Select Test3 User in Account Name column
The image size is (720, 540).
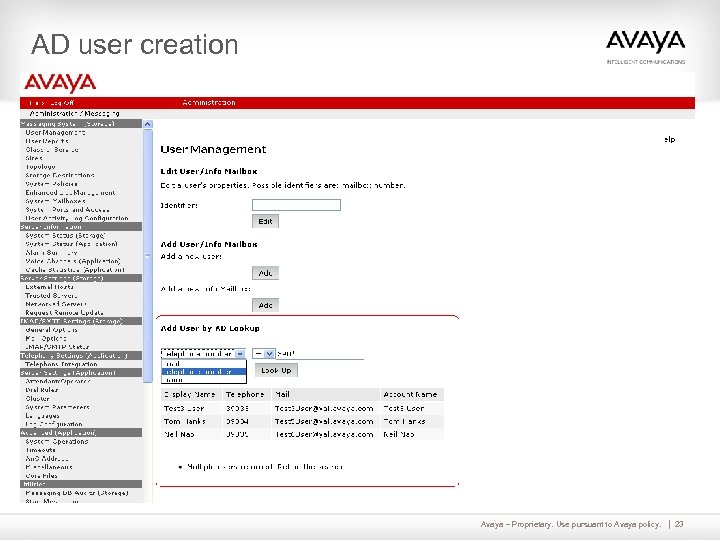[404, 408]
